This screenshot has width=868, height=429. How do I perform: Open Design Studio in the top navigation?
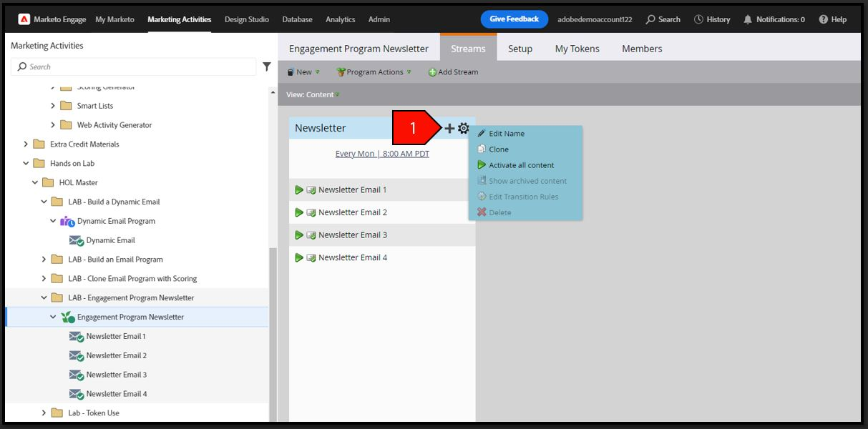[247, 19]
